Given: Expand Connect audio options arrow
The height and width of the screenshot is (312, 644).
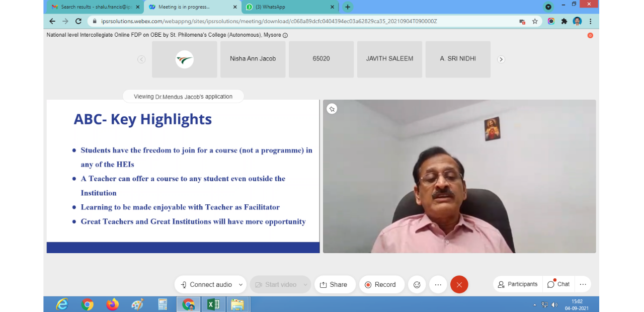Looking at the screenshot, I should (x=240, y=284).
